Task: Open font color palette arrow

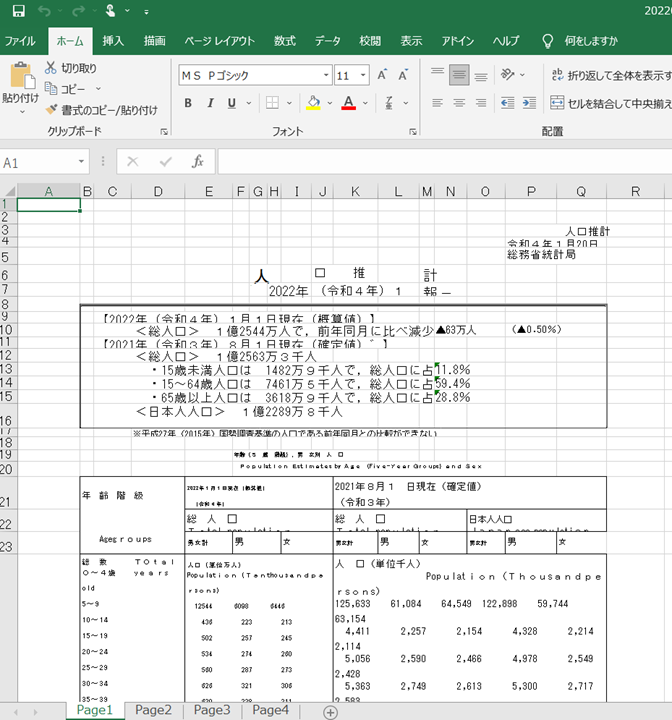Action: [365, 103]
